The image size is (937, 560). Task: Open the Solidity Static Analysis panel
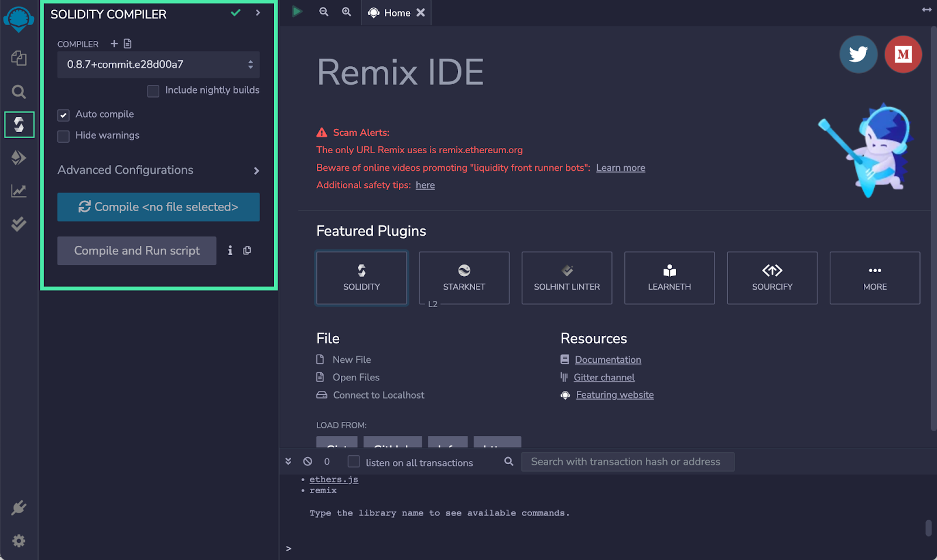[x=19, y=191]
